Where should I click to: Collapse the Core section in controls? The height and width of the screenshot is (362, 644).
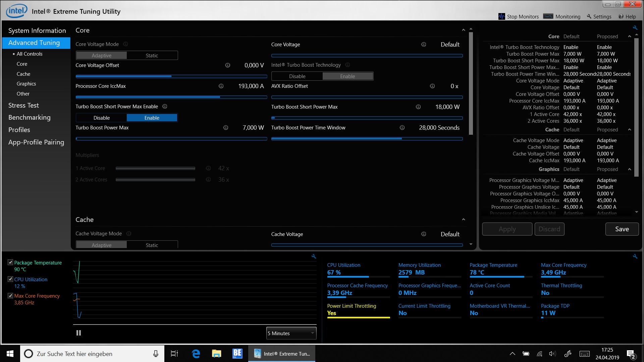point(464,30)
